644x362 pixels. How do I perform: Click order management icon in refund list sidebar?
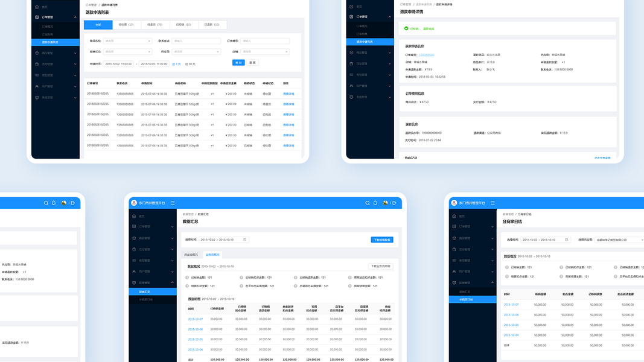37,17
